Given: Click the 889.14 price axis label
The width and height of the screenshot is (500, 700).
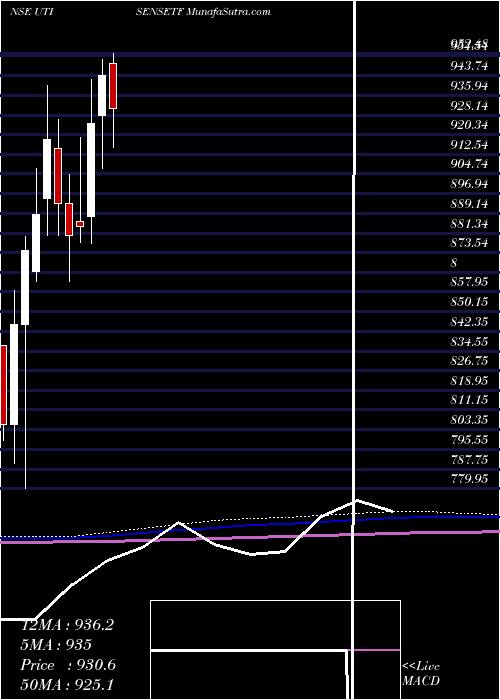Looking at the screenshot, I should pos(469,204).
